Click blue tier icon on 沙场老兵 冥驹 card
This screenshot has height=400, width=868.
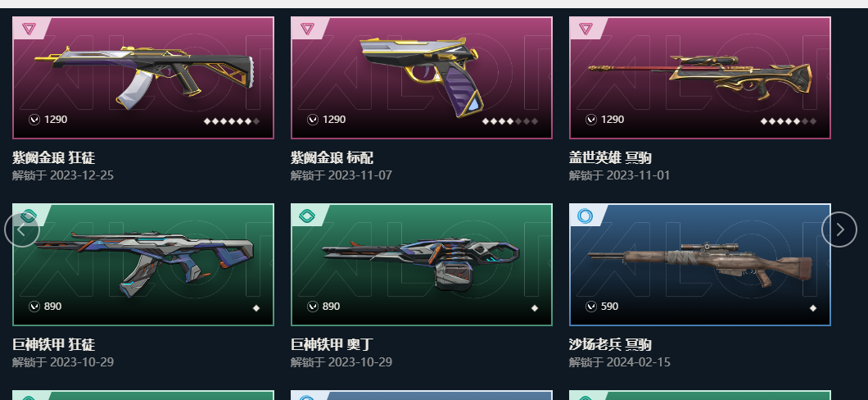click(585, 216)
